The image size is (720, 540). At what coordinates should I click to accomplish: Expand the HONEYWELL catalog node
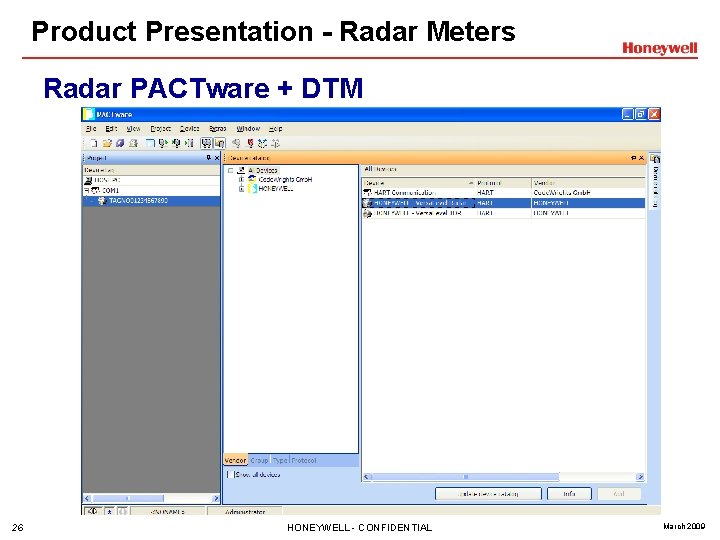coord(241,189)
